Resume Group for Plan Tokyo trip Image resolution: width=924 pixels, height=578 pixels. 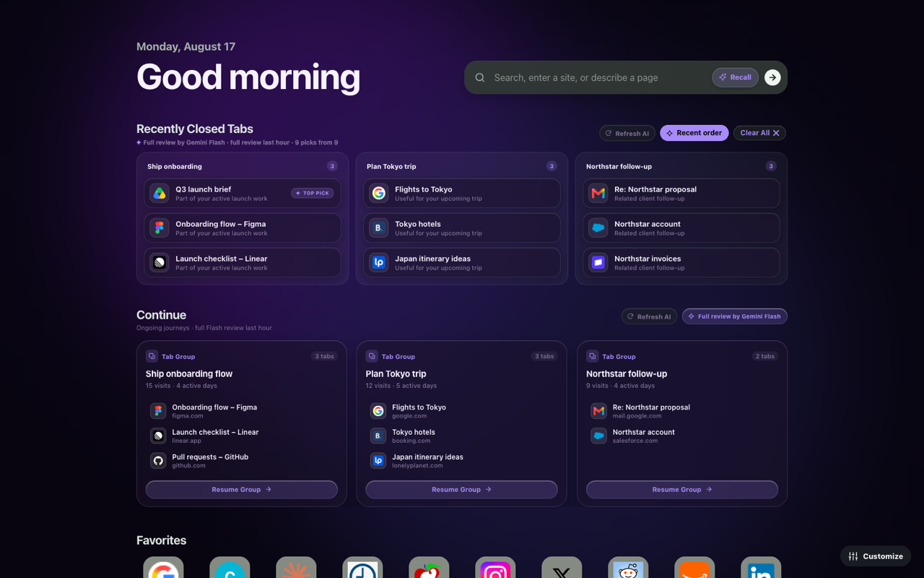point(461,489)
